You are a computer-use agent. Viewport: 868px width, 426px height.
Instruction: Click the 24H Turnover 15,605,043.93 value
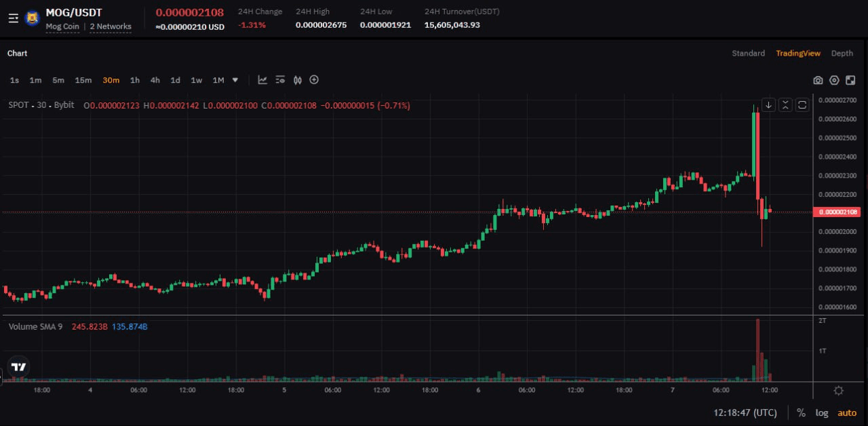[452, 25]
